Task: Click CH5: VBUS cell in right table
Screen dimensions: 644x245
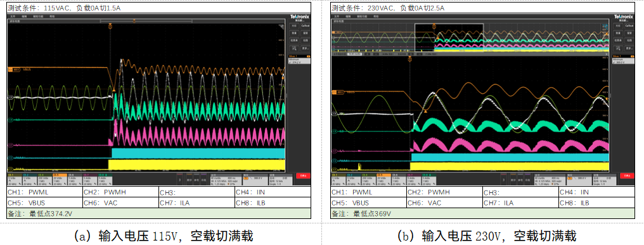Action: pos(369,202)
